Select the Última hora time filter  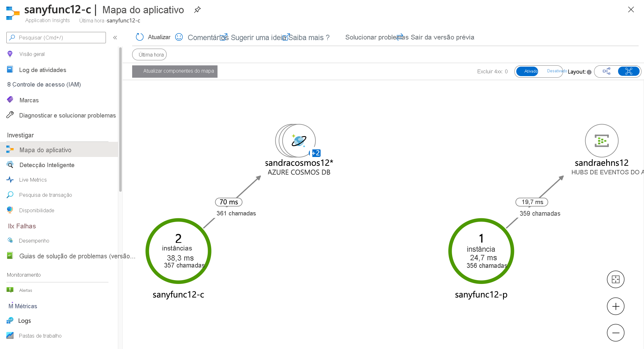(150, 55)
